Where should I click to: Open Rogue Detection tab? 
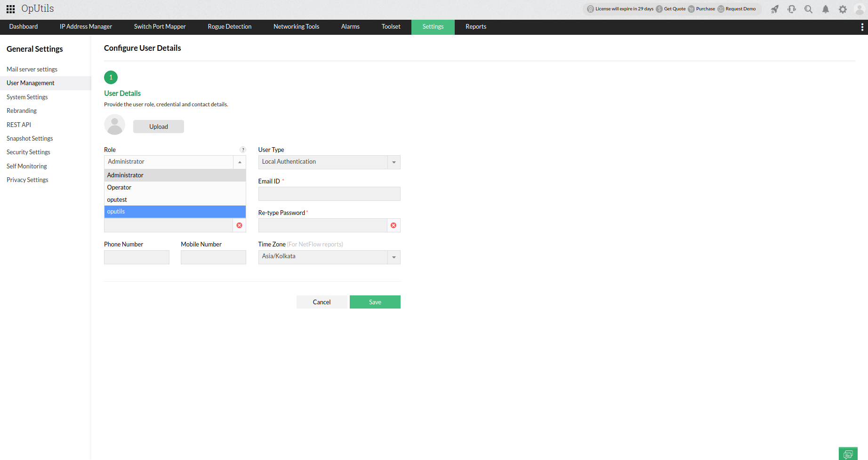click(230, 27)
